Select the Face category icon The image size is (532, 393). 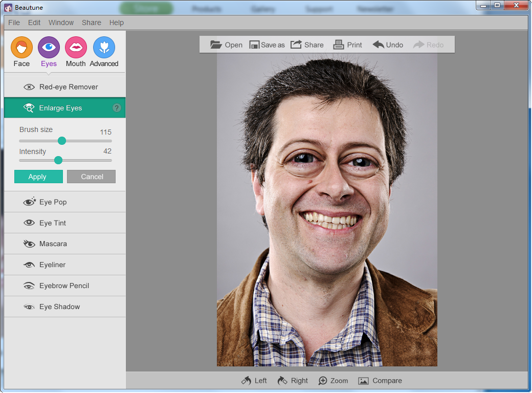(x=21, y=48)
